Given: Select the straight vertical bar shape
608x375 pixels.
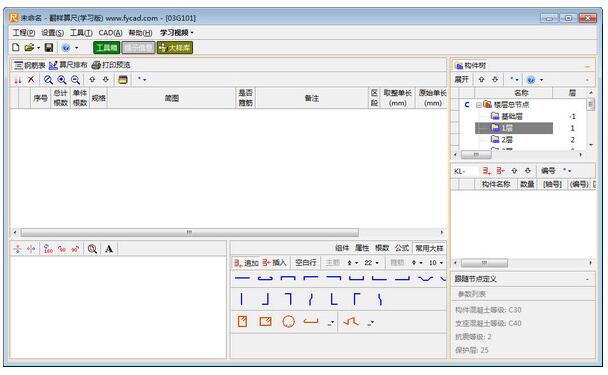Looking at the screenshot, I should coord(242,299).
